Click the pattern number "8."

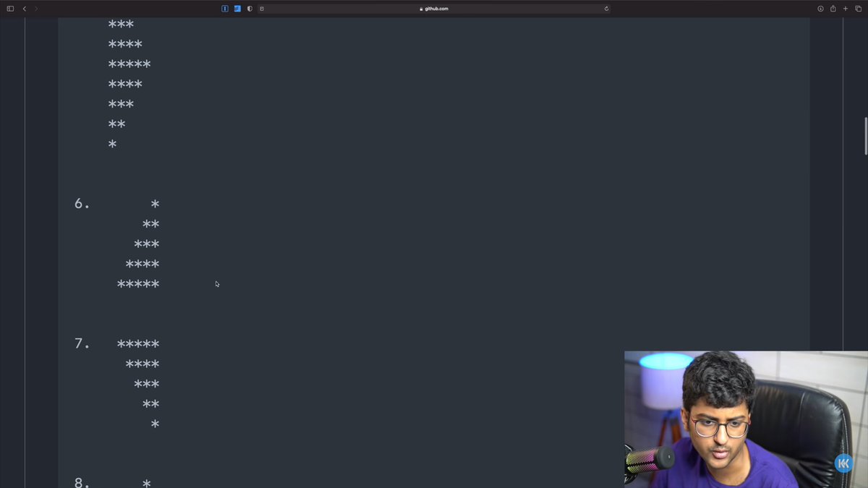coord(82,482)
